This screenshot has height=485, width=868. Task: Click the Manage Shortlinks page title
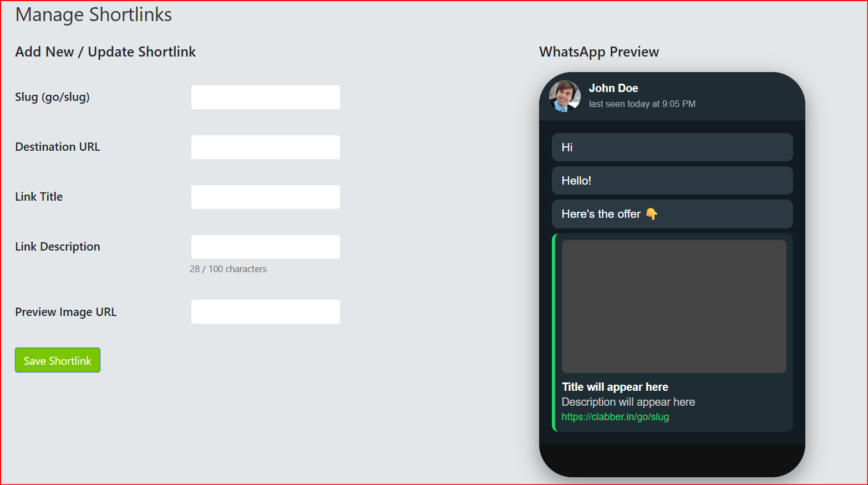click(94, 14)
